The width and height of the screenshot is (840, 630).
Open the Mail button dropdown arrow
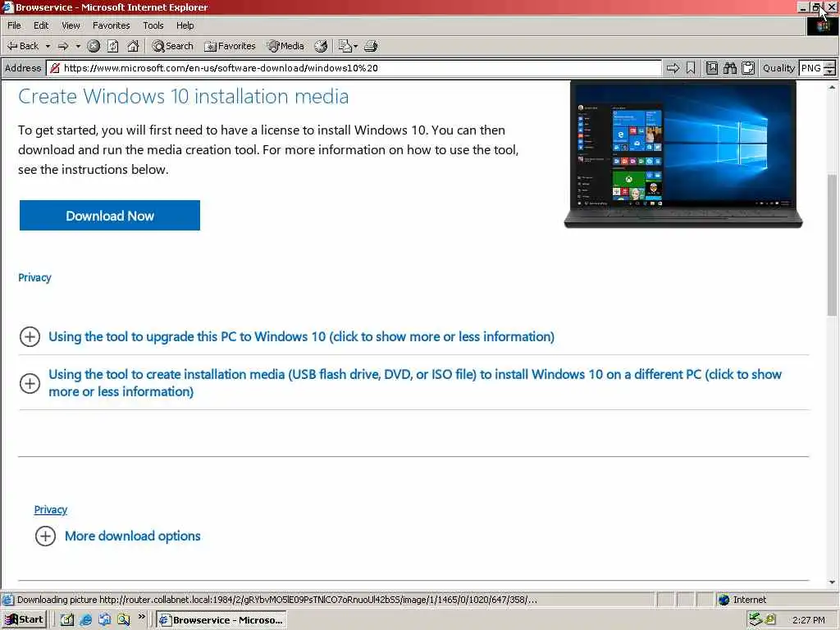tap(356, 46)
